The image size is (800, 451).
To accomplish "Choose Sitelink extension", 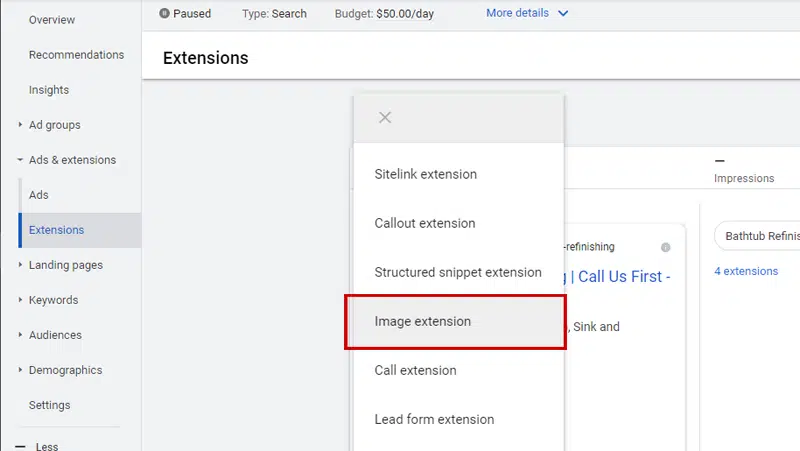I will coord(459,174).
